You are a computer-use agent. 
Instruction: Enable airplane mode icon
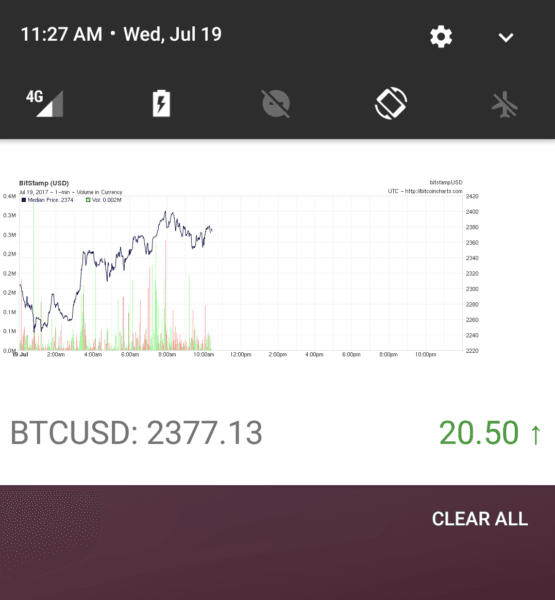[505, 104]
